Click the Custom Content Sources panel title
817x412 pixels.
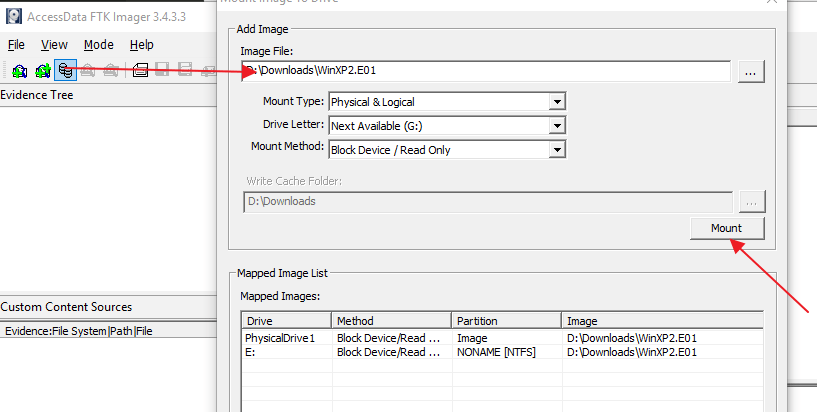tap(66, 307)
